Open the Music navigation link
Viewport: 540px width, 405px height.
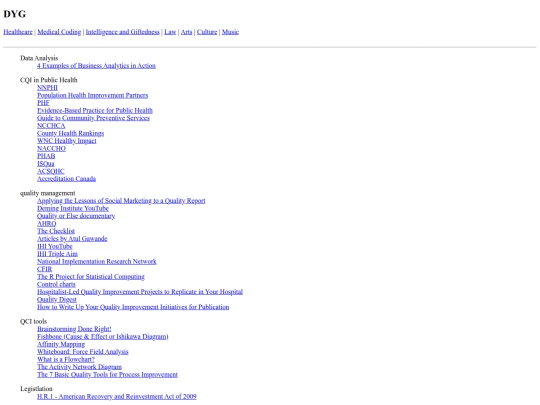230,32
